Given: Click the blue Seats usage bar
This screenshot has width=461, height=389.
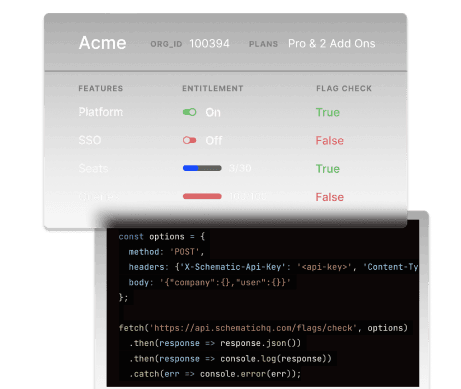Looking at the screenshot, I should click(202, 168).
